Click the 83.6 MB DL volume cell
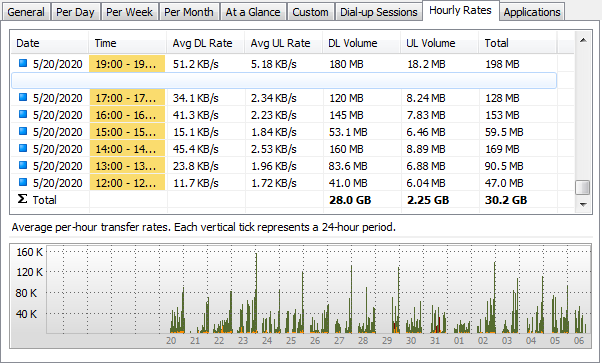Screen dimensions: 602x364 (348, 166)
